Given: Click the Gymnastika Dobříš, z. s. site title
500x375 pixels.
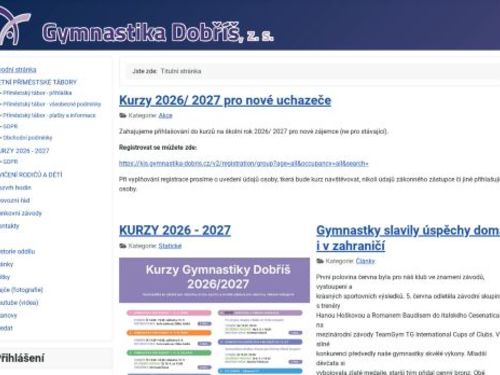Looking at the screenshot, I should (x=158, y=32).
